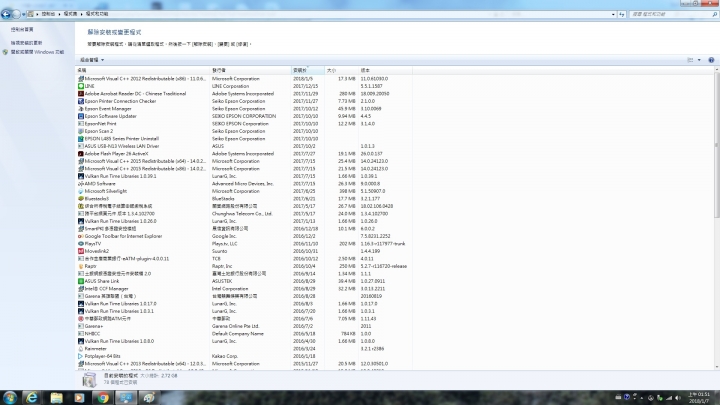Screen dimensions: 720x405
Task: Select the NHBCC row
Action: (243, 334)
